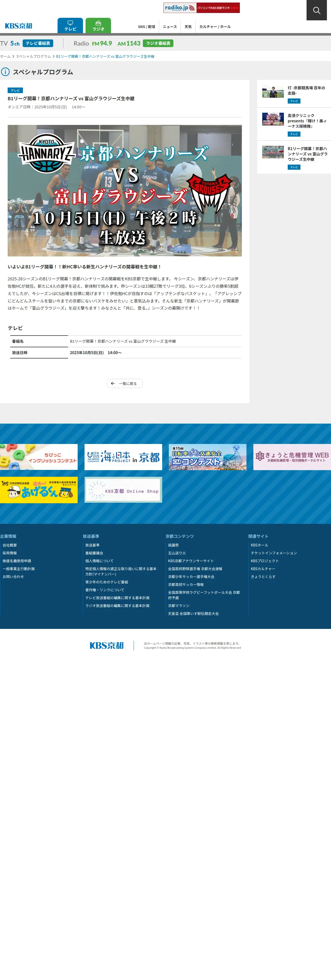Open the 高須クリニック presents sidebar thumbnail
The image size is (331, 980).
pos(273,119)
